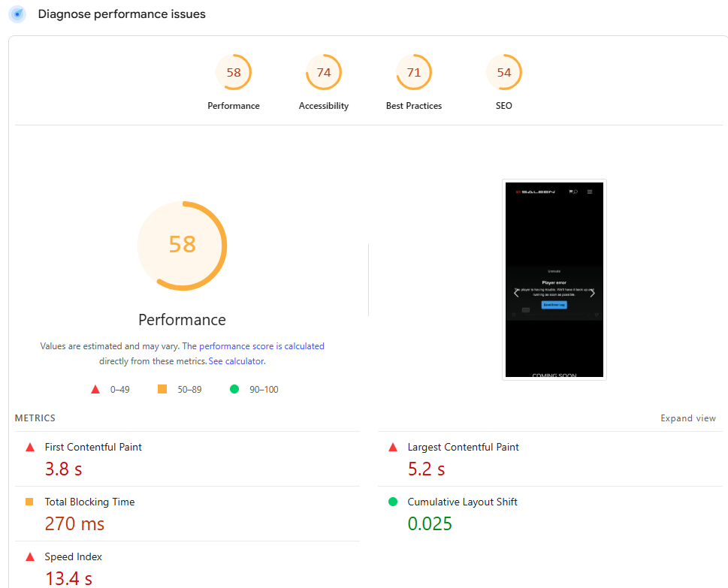Click the red triangle 0–49 legend icon
This screenshot has width=728, height=588.
pos(95,389)
